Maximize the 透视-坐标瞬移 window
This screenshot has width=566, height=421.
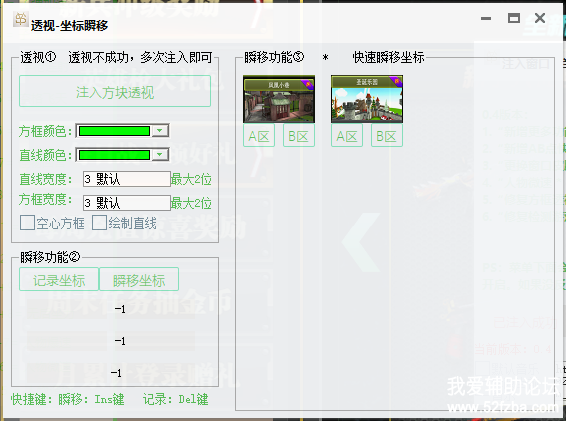[x=514, y=18]
